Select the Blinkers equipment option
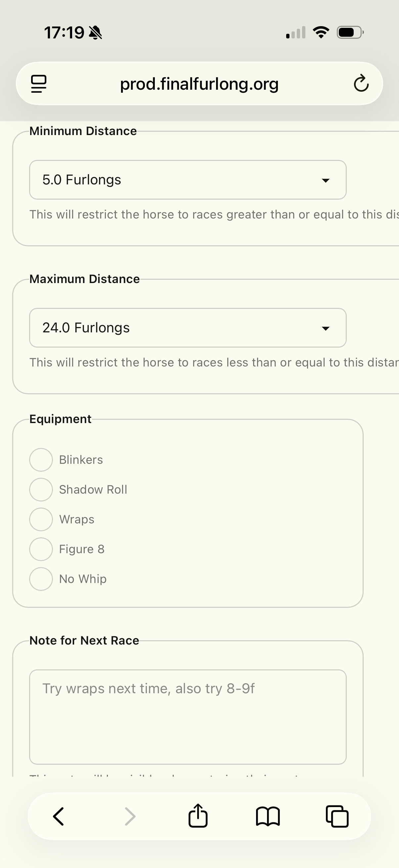Screen dimensions: 399x868 [x=41, y=459]
